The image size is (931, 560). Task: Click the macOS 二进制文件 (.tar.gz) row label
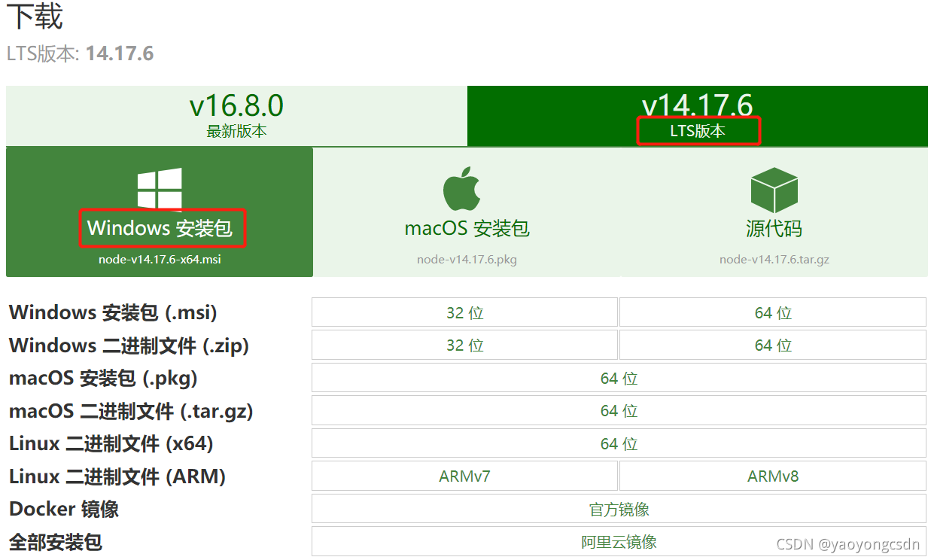tap(131, 411)
